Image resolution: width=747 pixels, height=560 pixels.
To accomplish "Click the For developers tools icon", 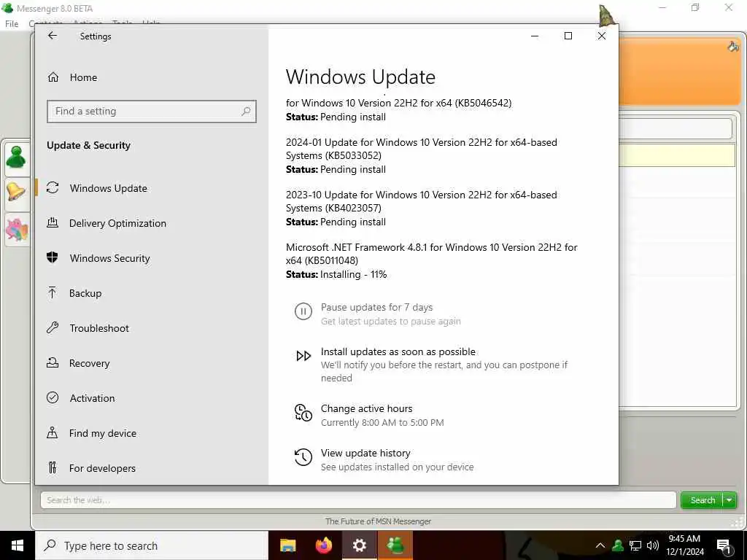I will pos(53,467).
